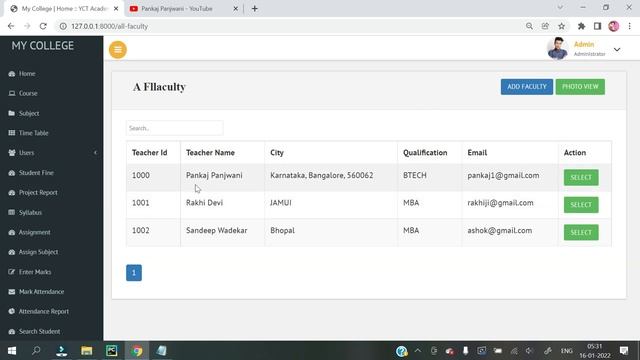Click the browser forward arrow
The width and height of the screenshot is (640, 360).
click(x=27, y=26)
